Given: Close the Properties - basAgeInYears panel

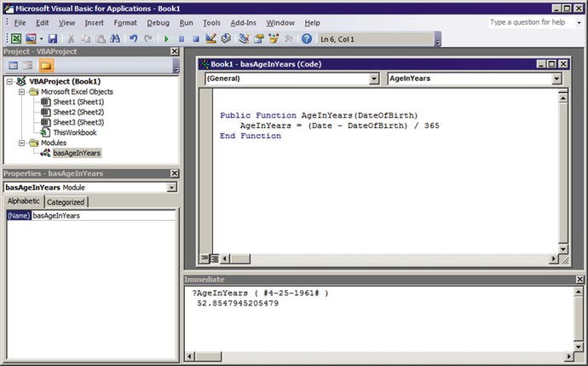Looking at the screenshot, I should tap(175, 173).
